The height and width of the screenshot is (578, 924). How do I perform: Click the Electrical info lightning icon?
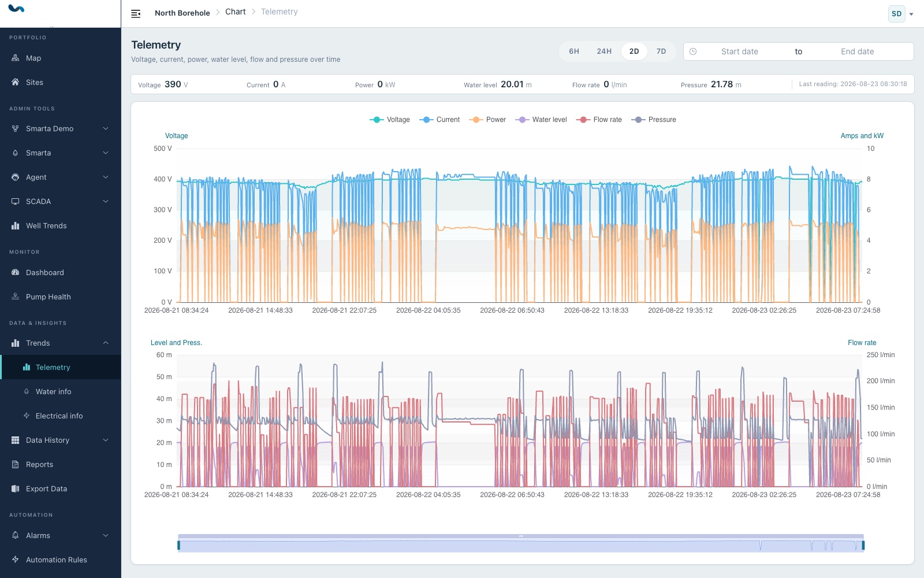[27, 416]
